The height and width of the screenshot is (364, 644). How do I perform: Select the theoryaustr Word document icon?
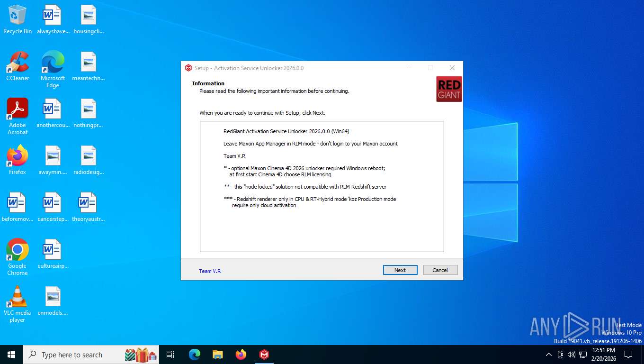(x=89, y=207)
